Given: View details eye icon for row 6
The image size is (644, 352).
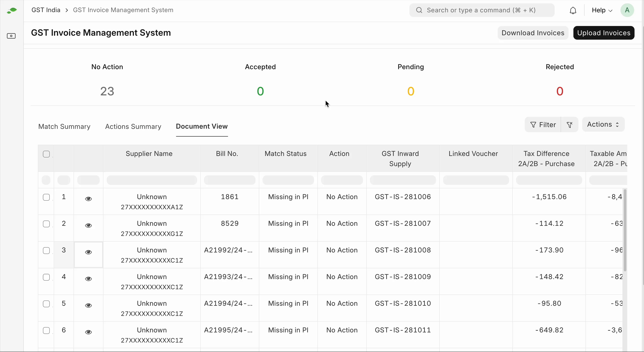Looking at the screenshot, I should [x=88, y=332].
